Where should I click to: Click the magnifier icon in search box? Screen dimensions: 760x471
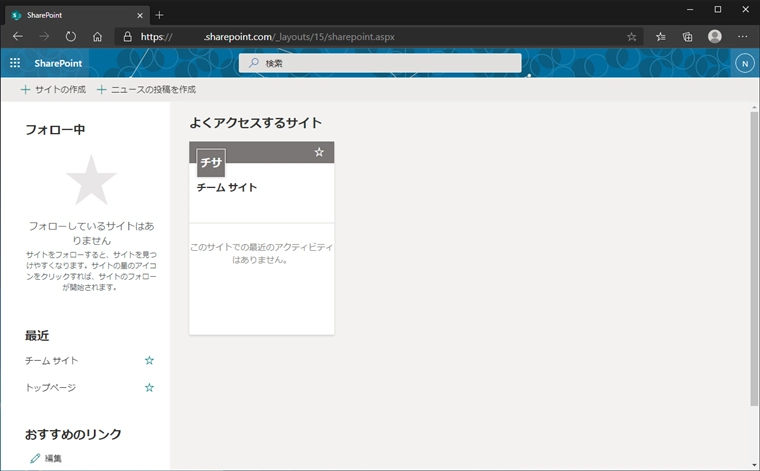click(x=253, y=63)
